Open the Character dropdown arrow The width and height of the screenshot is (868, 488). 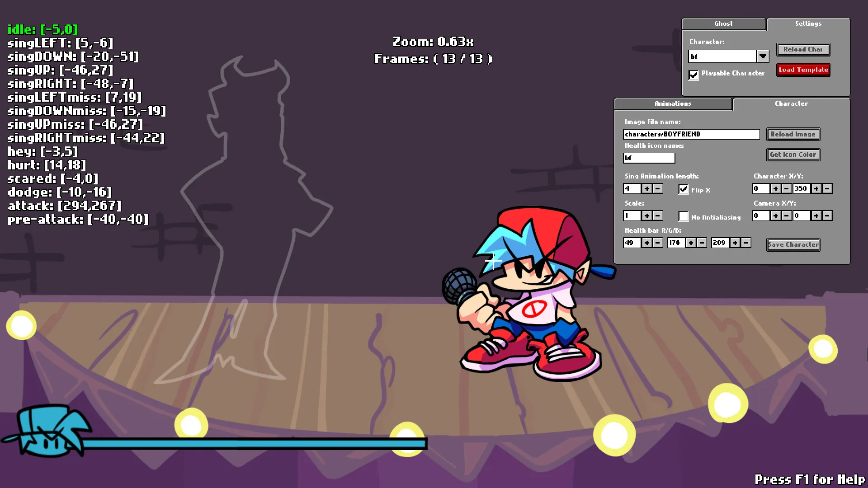coord(763,56)
